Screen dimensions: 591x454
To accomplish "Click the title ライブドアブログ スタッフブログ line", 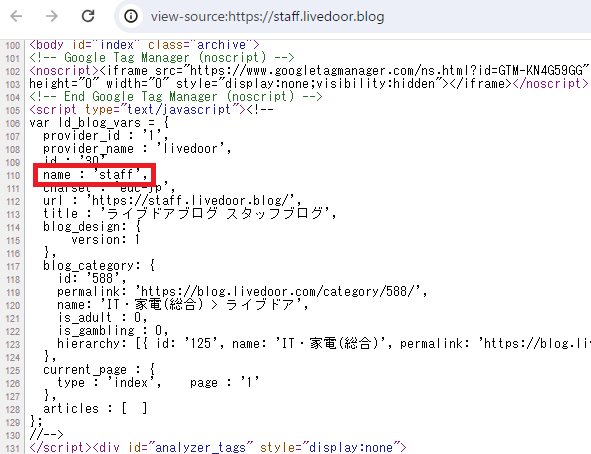I will 190,213.
